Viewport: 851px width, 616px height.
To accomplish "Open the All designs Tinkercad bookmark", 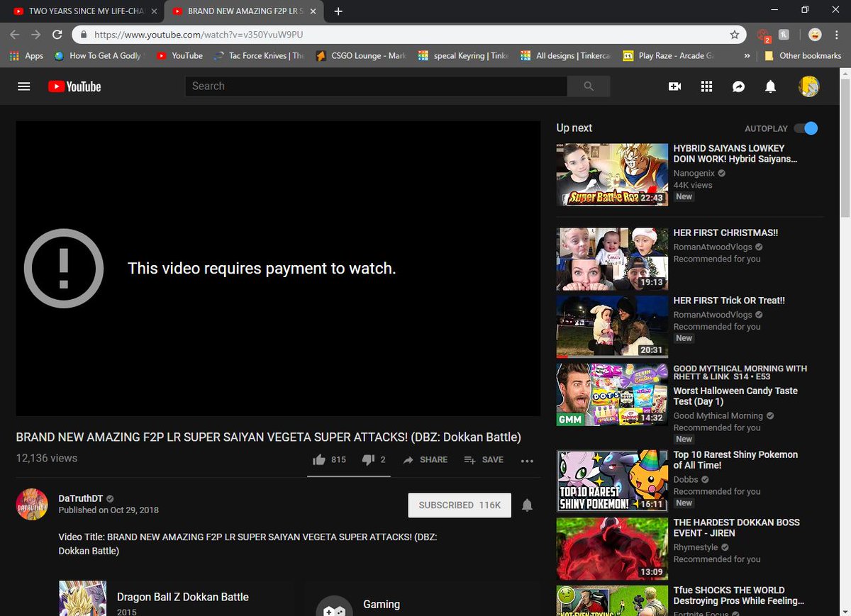I will 566,55.
